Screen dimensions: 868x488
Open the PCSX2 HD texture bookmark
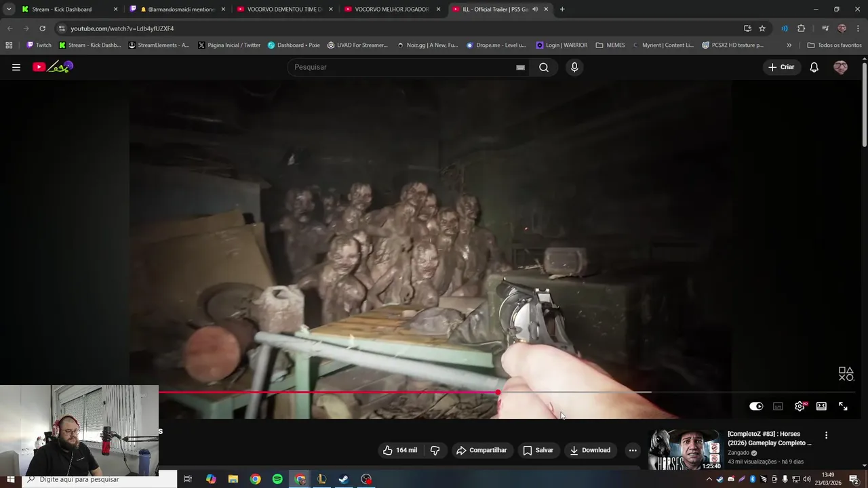[732, 45]
